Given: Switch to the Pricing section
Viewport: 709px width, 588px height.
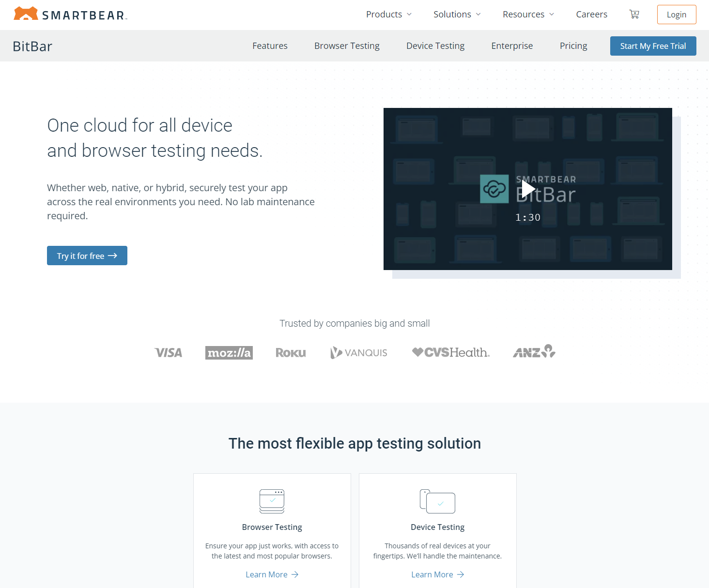Looking at the screenshot, I should pos(573,45).
